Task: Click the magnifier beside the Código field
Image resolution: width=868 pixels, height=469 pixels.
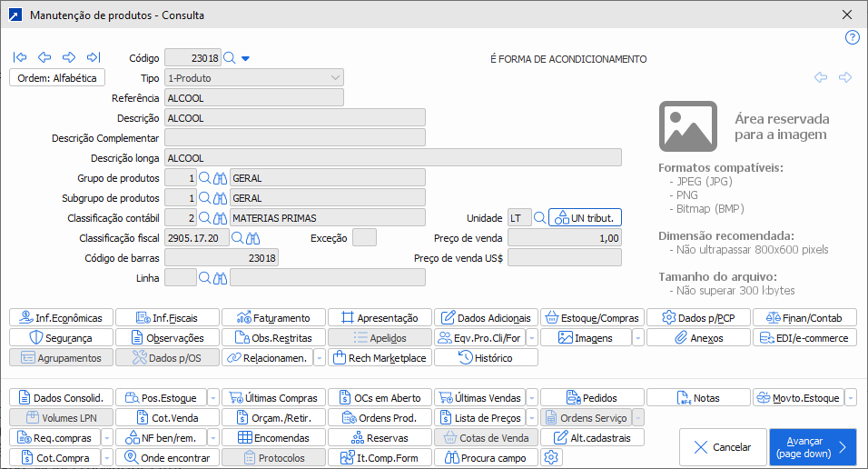Action: [230, 58]
